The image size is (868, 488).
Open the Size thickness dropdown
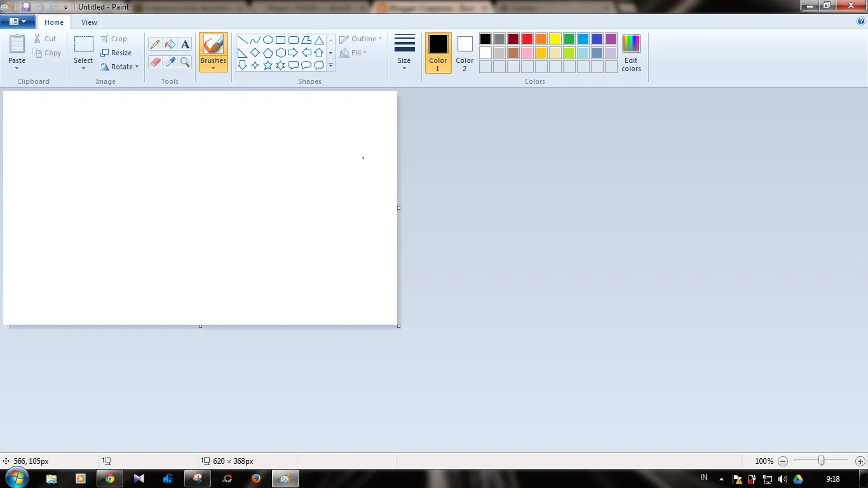coord(405,52)
